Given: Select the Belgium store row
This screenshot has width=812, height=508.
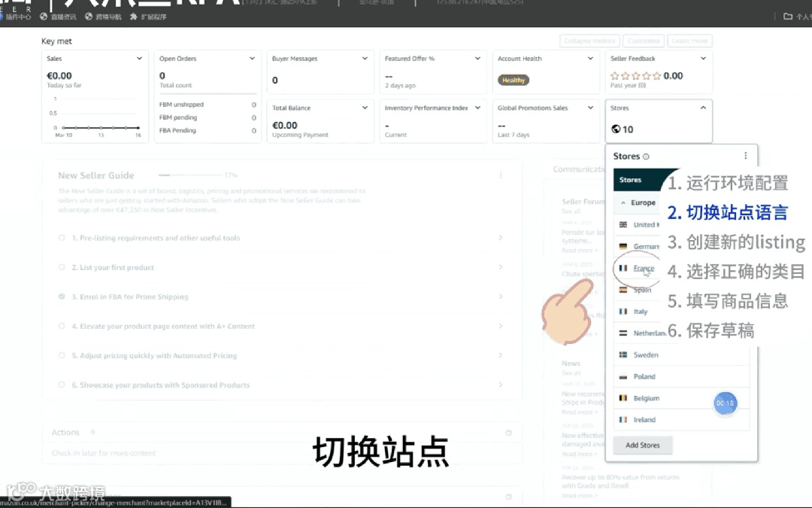Looking at the screenshot, I should (x=681, y=398).
